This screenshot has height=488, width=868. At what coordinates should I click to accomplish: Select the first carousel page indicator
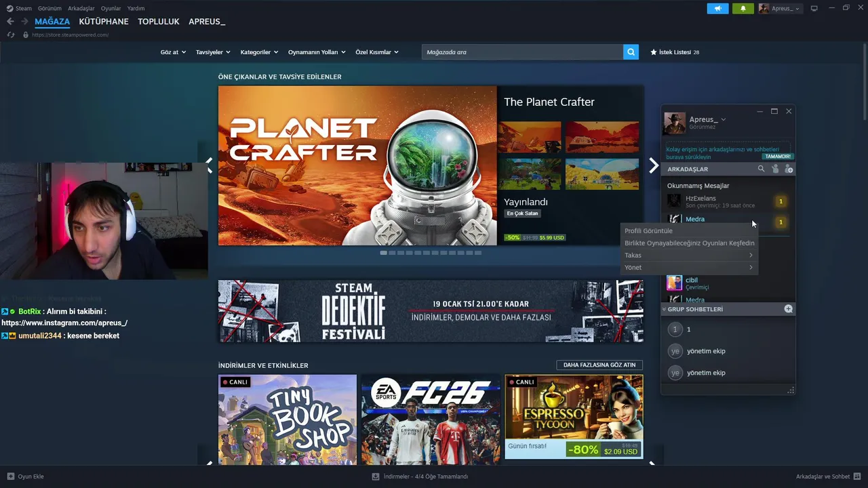[x=383, y=253]
